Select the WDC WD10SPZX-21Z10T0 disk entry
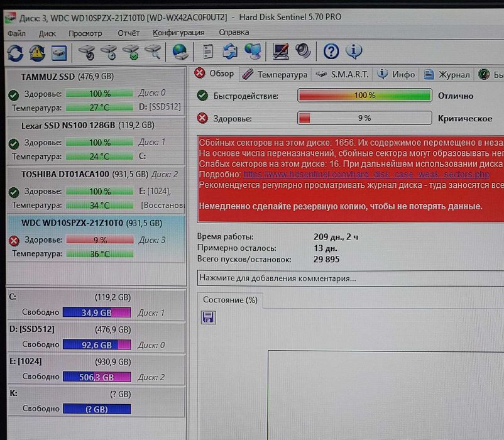 coord(96,238)
